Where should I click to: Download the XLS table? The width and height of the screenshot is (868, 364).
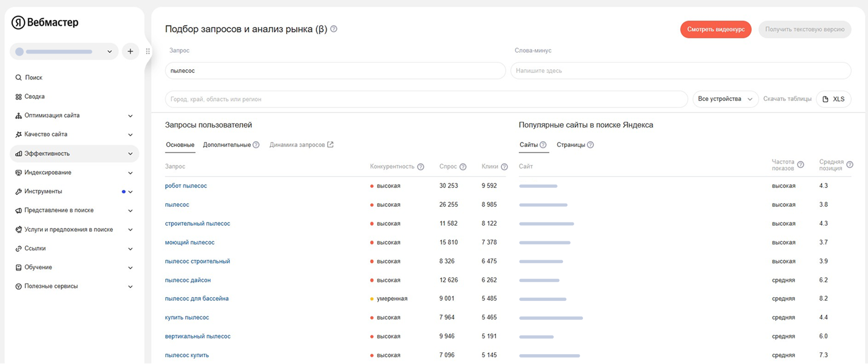pyautogui.click(x=834, y=99)
